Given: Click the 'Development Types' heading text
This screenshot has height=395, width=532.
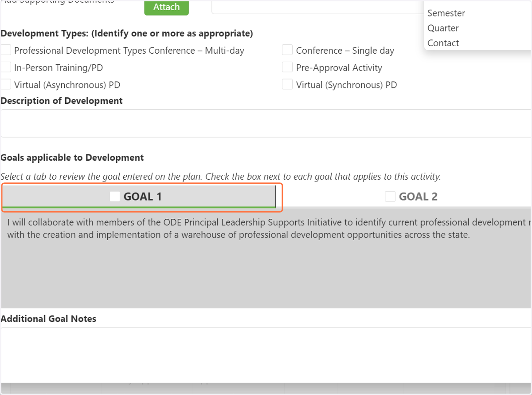Looking at the screenshot, I should pos(127,33).
